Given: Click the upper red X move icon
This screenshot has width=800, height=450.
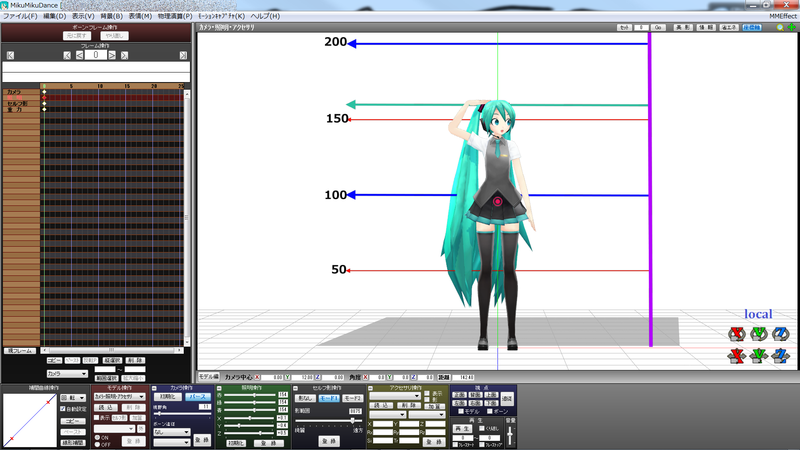Looking at the screenshot, I should tap(736, 334).
